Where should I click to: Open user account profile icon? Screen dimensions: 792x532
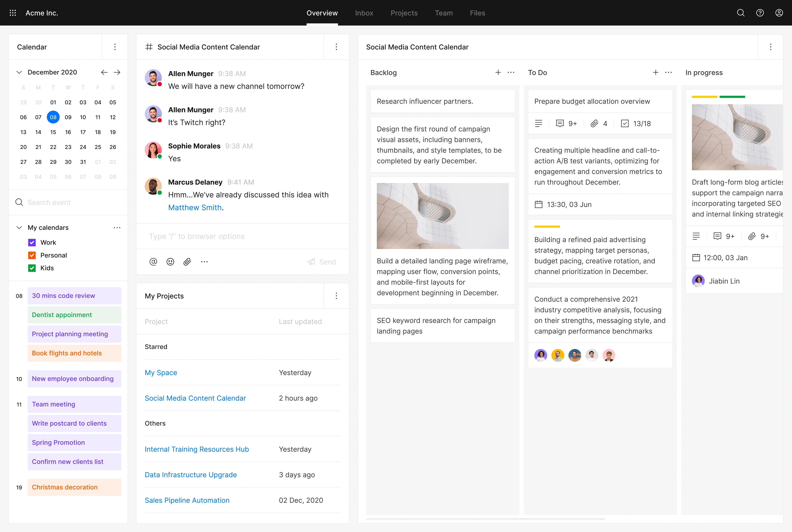coord(779,13)
